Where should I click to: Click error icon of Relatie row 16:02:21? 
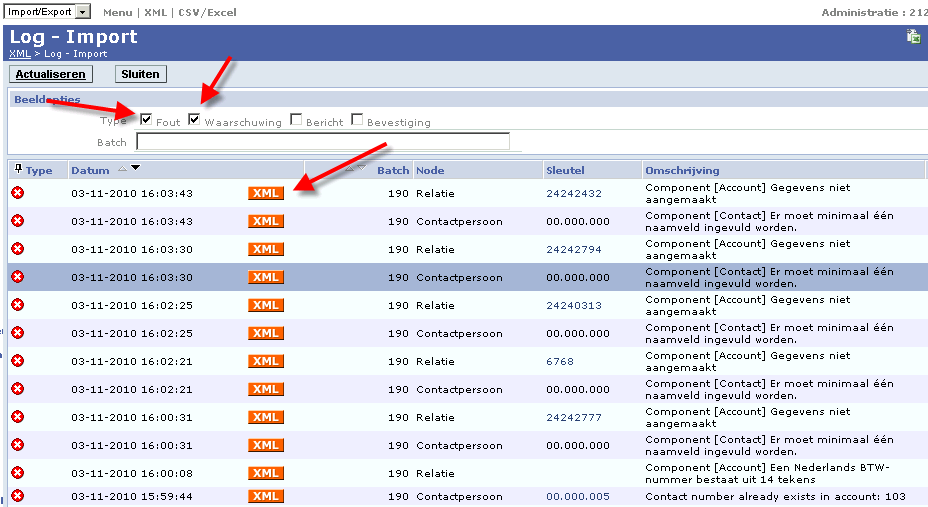tap(18, 360)
